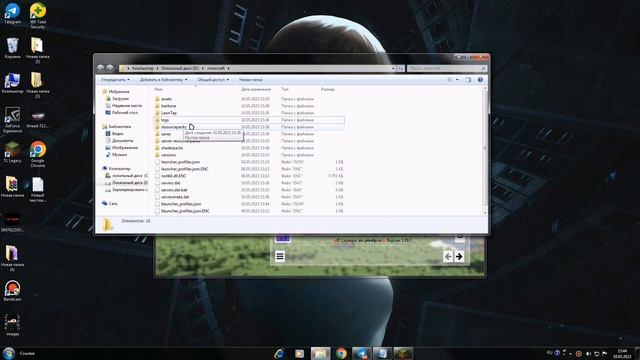The width and height of the screenshot is (640, 360).
Task: Select Избранное in the navigation pane
Action: 116,92
